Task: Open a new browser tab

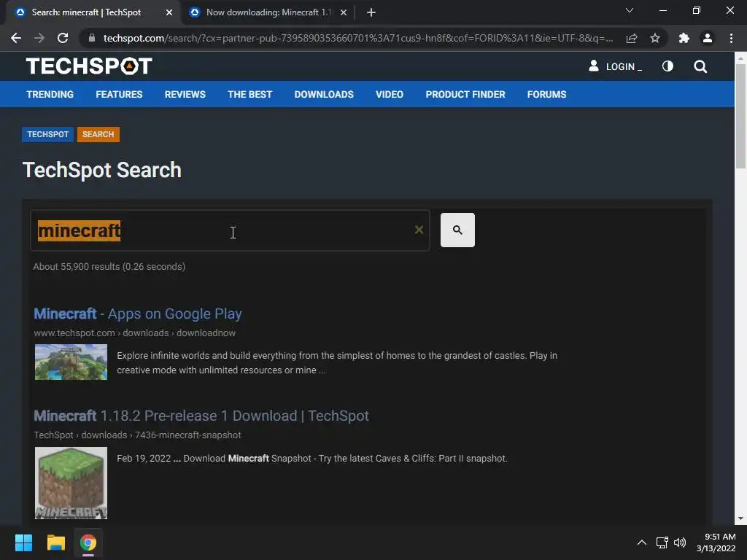Action: pyautogui.click(x=371, y=13)
